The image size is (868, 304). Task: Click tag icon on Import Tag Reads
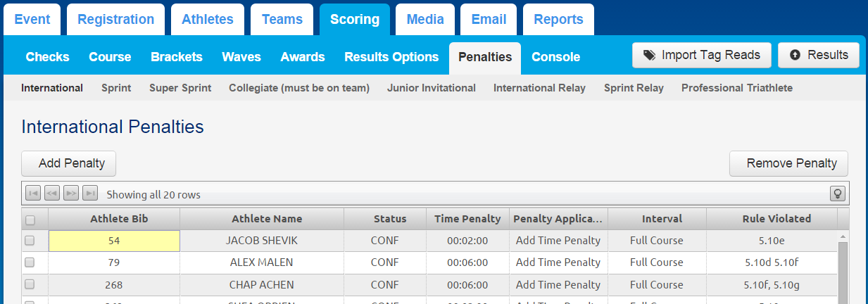(649, 55)
